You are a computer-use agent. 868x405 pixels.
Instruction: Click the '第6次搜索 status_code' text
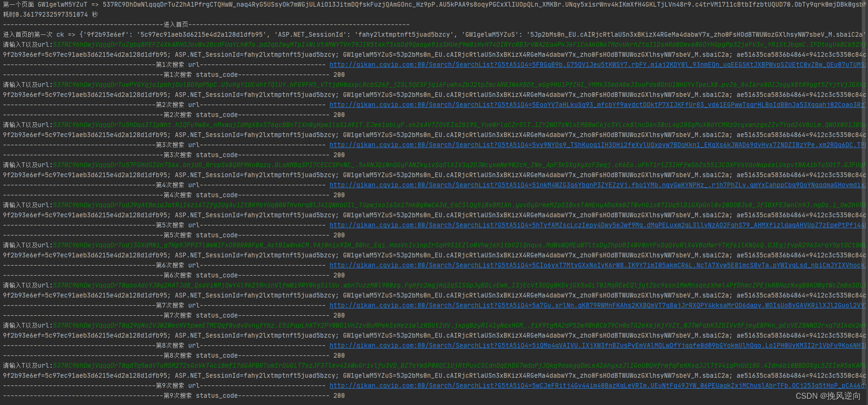pyautogui.click(x=201, y=276)
